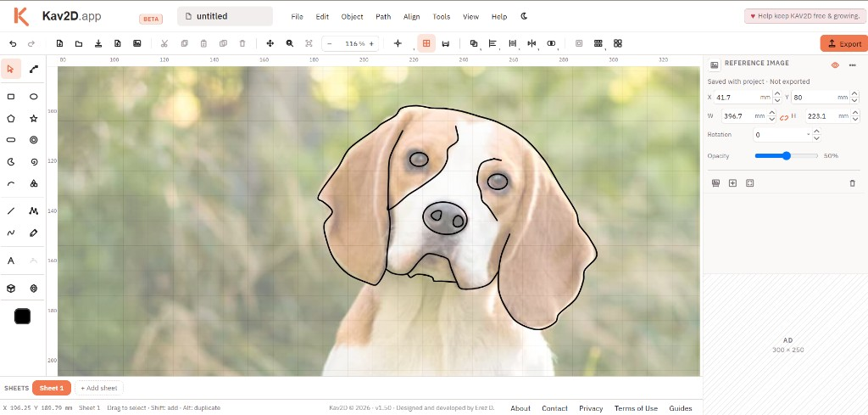This screenshot has width=868, height=415.
Task: Open the Privacy link
Action: click(x=591, y=408)
